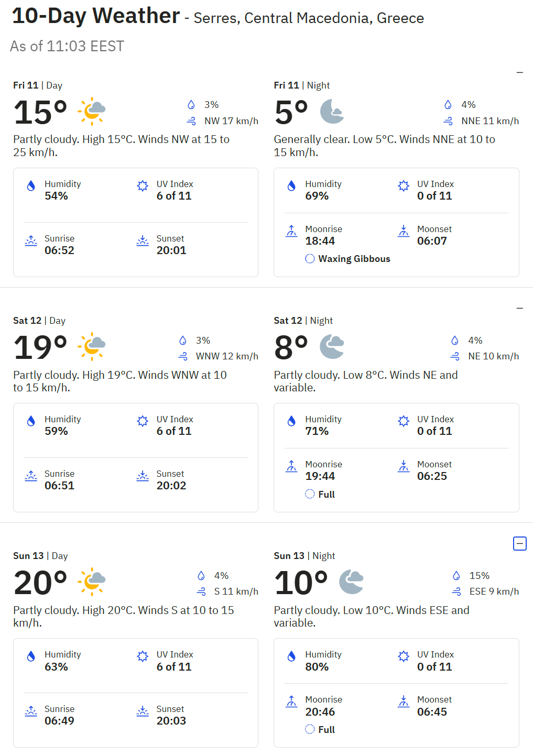This screenshot has height=756, width=533.
Task: Click UV Index icon in Sat 12 Day card
Action: (x=143, y=421)
